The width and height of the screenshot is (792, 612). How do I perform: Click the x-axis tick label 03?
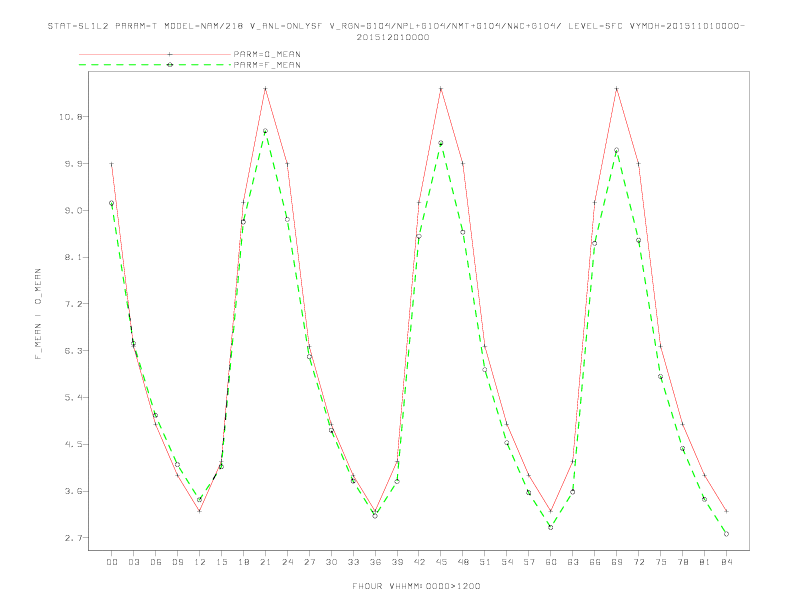(133, 562)
